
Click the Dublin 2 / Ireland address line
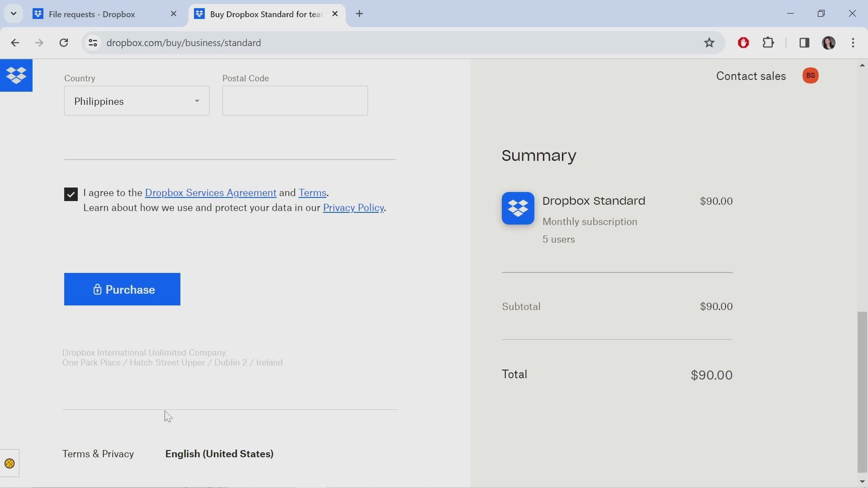point(172,363)
